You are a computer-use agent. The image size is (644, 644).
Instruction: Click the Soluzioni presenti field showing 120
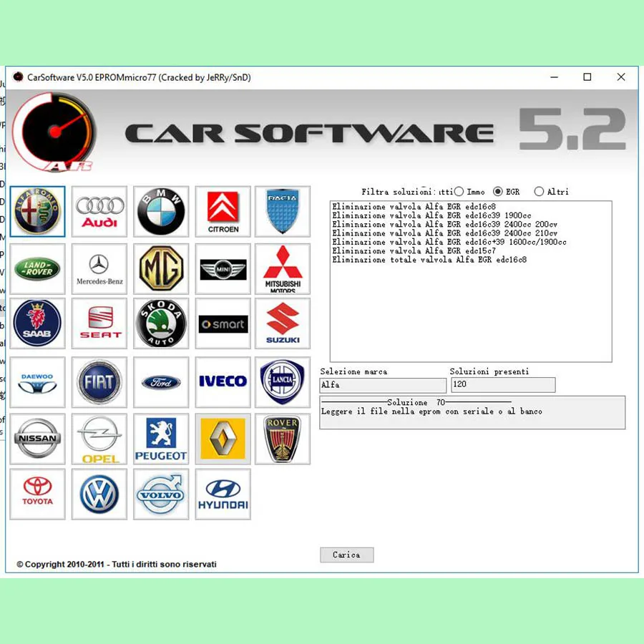point(503,385)
